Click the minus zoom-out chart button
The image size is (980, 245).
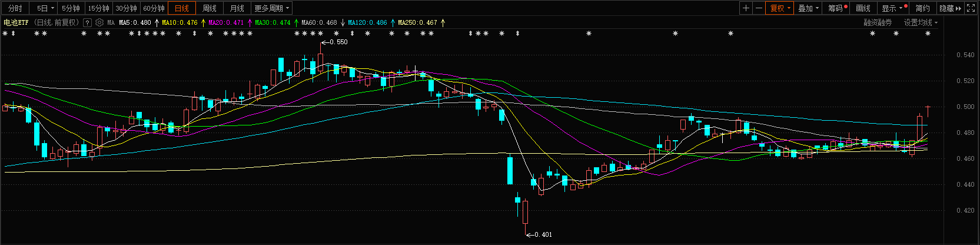[759, 8]
